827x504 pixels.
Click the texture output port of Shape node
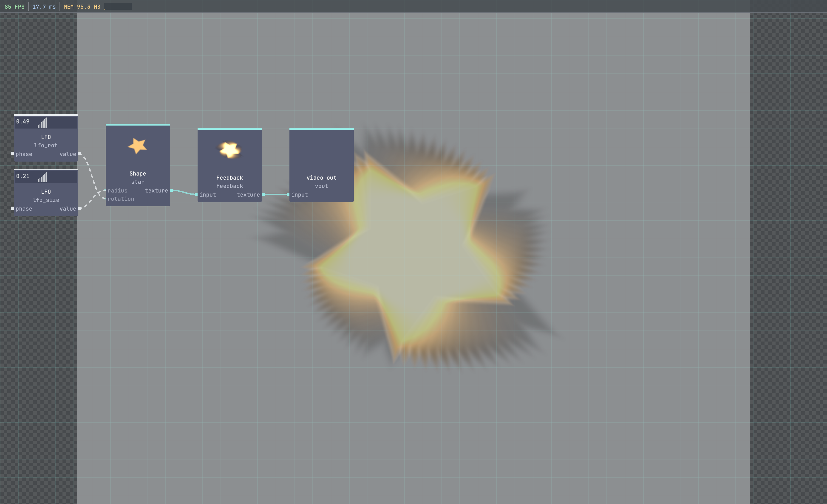(172, 190)
